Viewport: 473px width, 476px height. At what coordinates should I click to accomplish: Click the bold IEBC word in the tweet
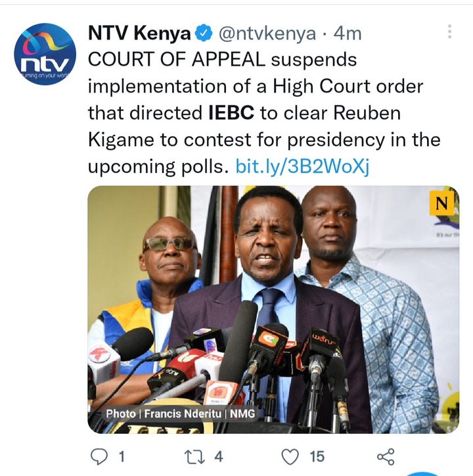pos(231,112)
